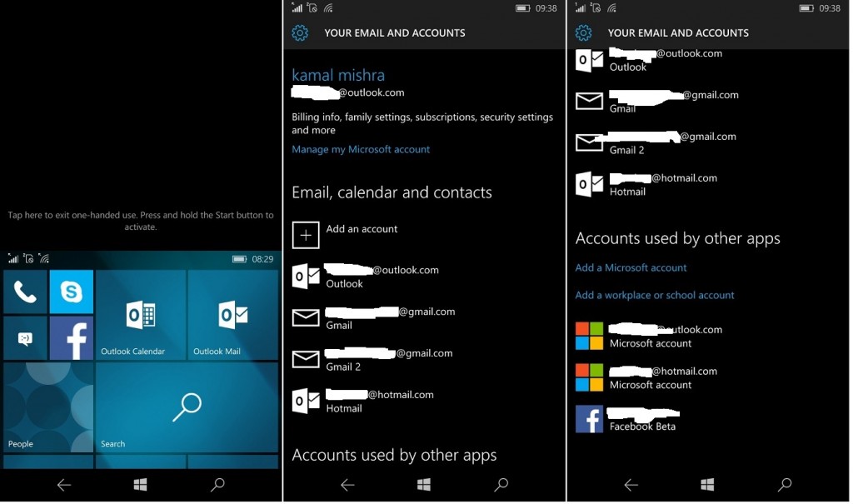Open Gmail envelope icon on right screen
The height and width of the screenshot is (504, 853).
(x=589, y=102)
